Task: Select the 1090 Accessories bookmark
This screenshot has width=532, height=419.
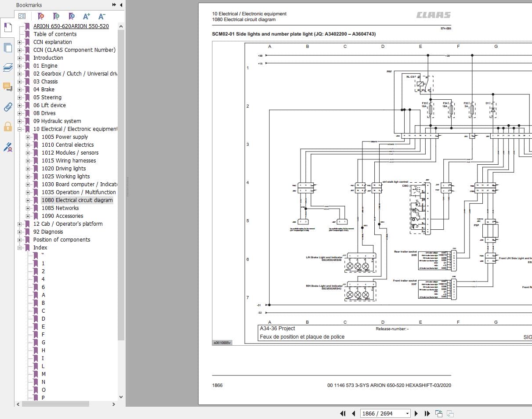Action: point(62,216)
